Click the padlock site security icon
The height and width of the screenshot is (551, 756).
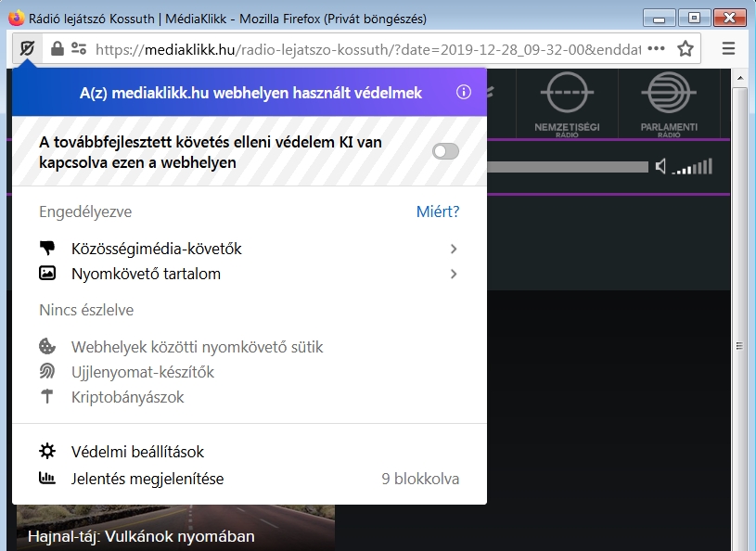pyautogui.click(x=57, y=48)
